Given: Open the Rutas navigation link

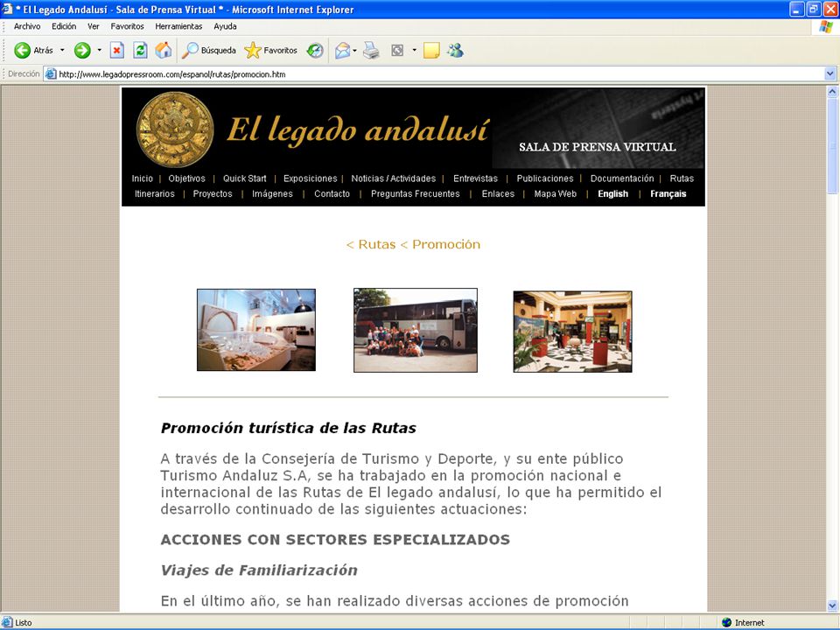Looking at the screenshot, I should [682, 178].
